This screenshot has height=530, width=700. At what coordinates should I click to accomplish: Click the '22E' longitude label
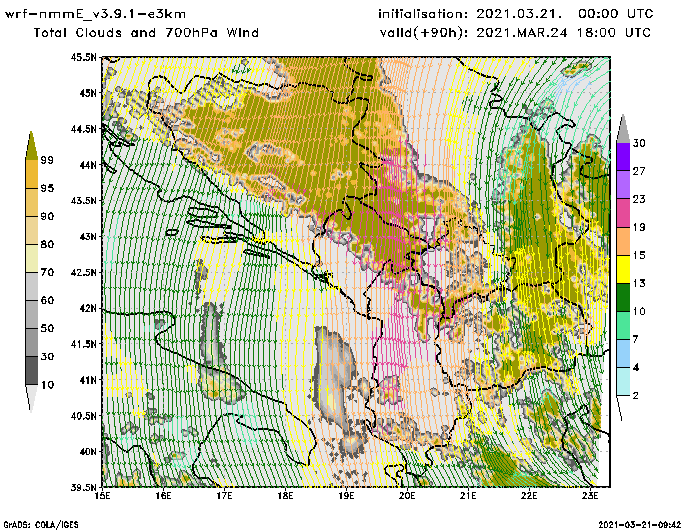(x=529, y=496)
